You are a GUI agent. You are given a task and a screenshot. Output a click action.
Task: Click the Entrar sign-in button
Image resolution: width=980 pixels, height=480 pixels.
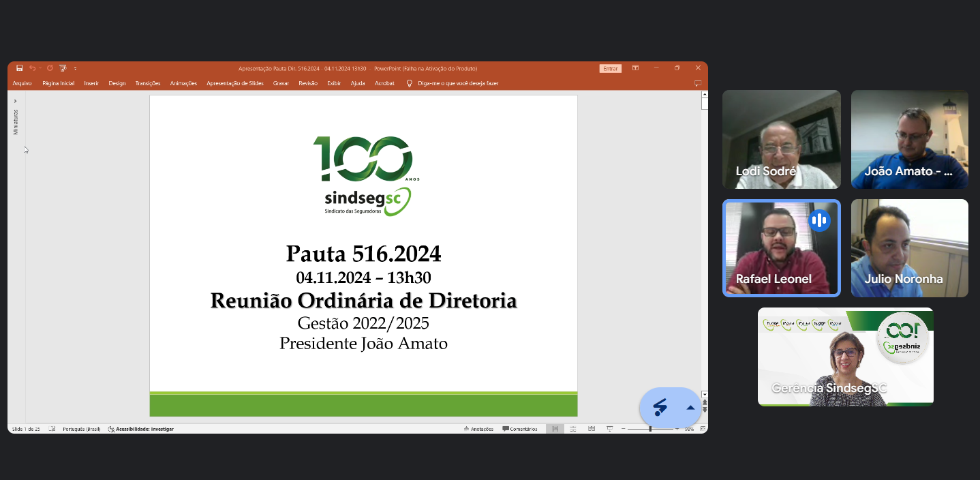pyautogui.click(x=610, y=68)
